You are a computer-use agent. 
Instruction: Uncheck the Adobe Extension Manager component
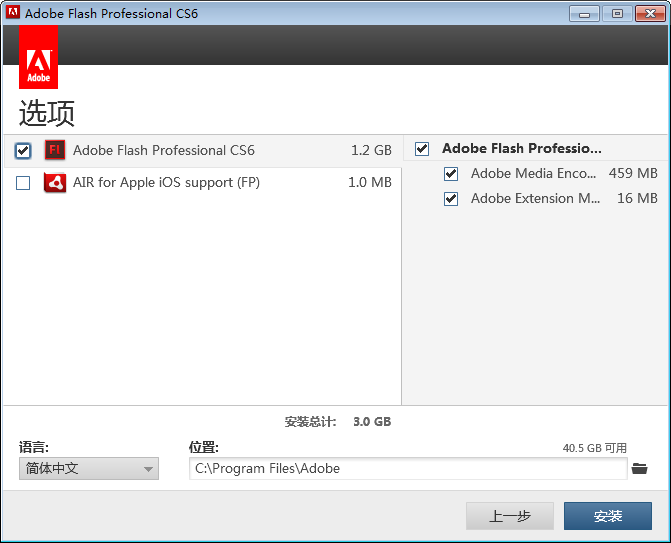click(x=451, y=199)
